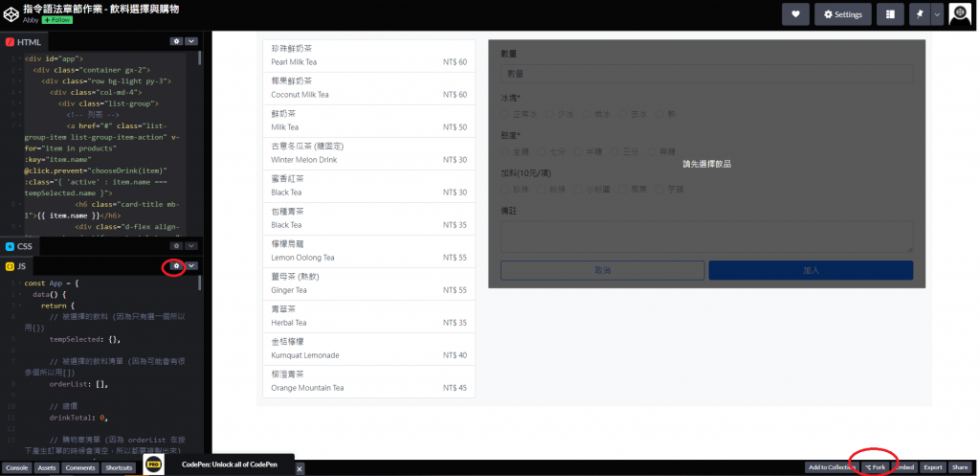The height and width of the screenshot is (476, 980).
Task: Select the 全糖 sweetness radio option
Action: coord(505,151)
